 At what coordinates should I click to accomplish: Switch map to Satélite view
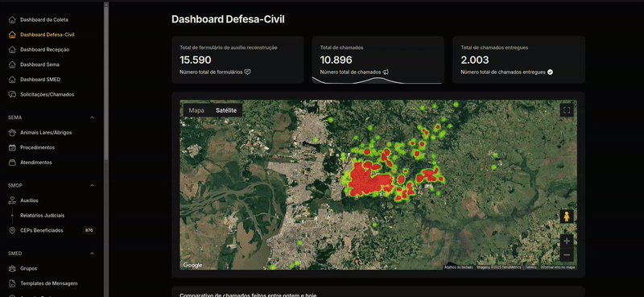click(x=226, y=110)
